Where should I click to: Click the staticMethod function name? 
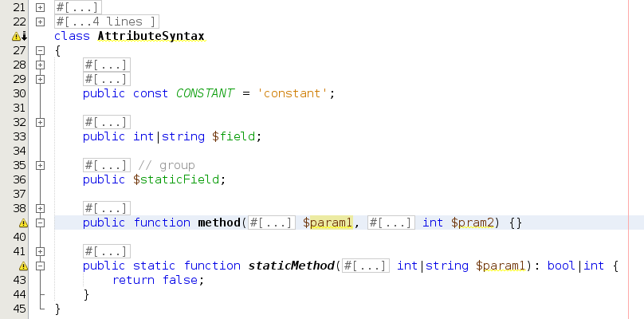point(291,266)
